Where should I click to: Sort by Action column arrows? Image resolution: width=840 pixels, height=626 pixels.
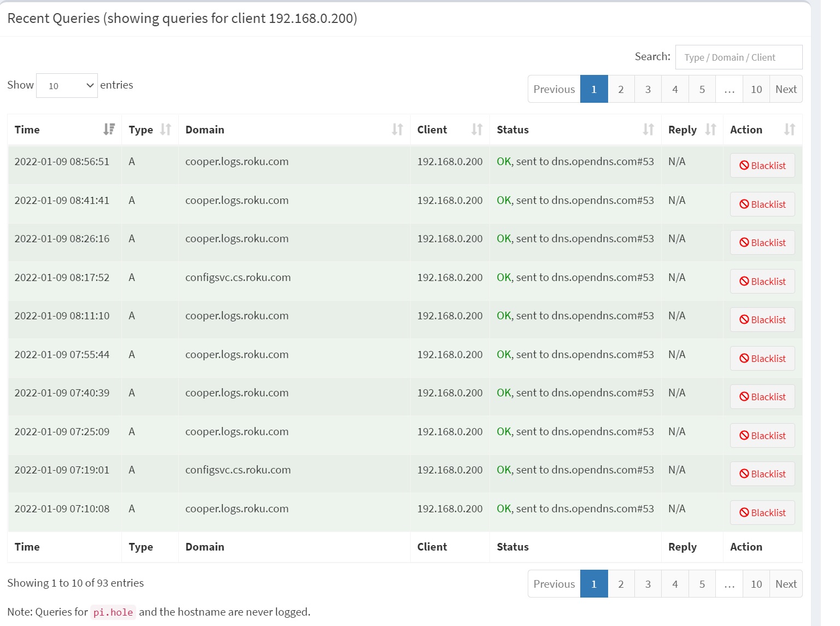click(x=789, y=129)
